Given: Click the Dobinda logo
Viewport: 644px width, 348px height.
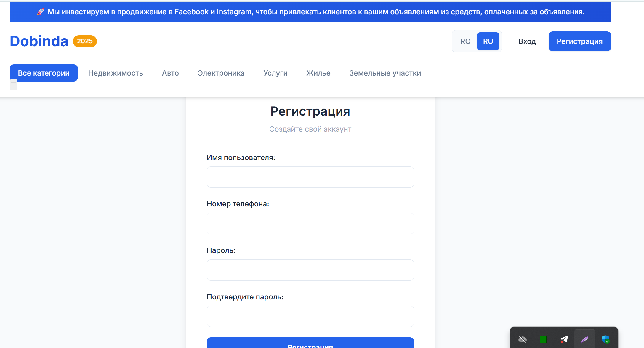Looking at the screenshot, I should pyautogui.click(x=39, y=41).
